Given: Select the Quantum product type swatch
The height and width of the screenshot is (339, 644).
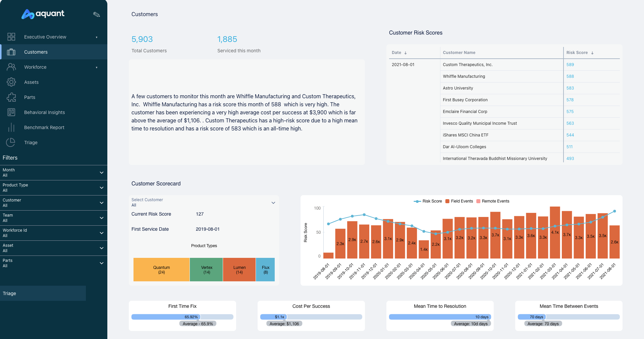Looking at the screenshot, I should tap(161, 270).
